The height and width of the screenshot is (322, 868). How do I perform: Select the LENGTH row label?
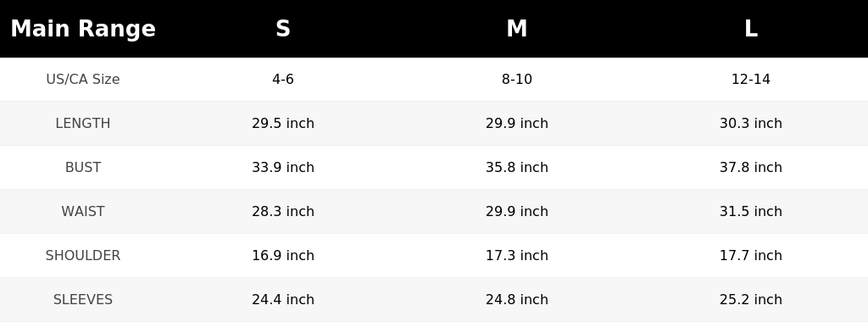83,124
